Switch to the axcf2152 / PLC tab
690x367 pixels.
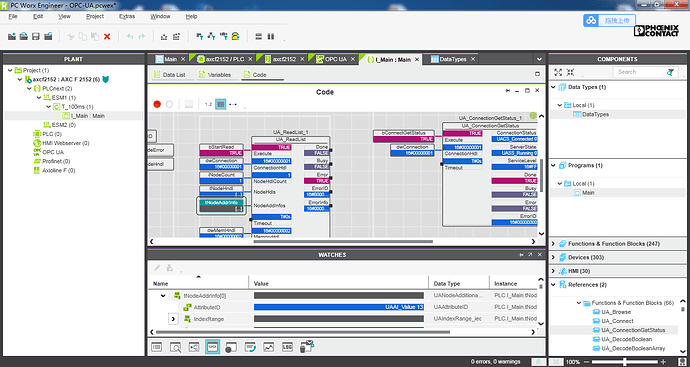point(225,59)
